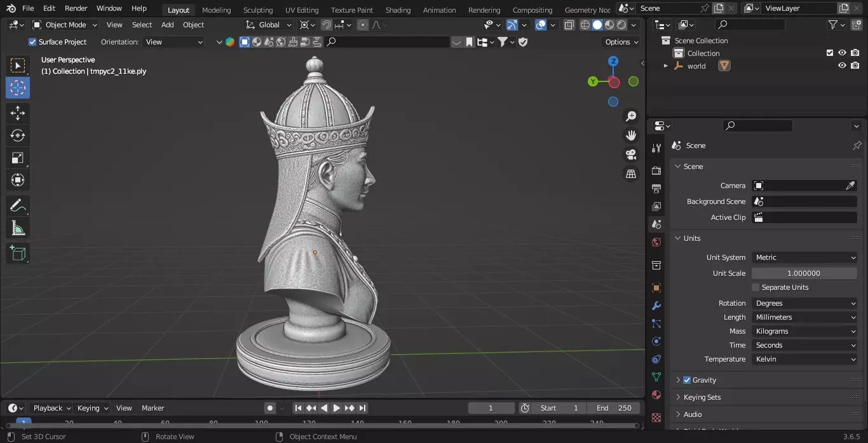The height and width of the screenshot is (443, 868).
Task: Open the viewport Add menu
Action: (x=167, y=25)
